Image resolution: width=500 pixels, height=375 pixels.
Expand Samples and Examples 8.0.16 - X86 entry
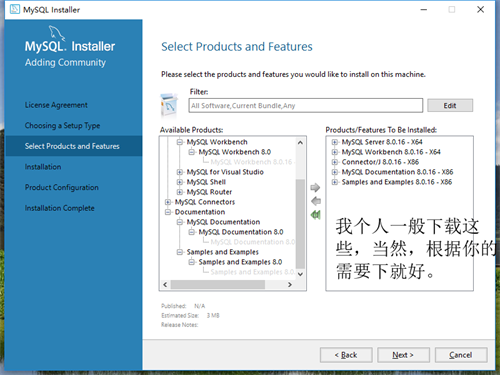point(334,182)
